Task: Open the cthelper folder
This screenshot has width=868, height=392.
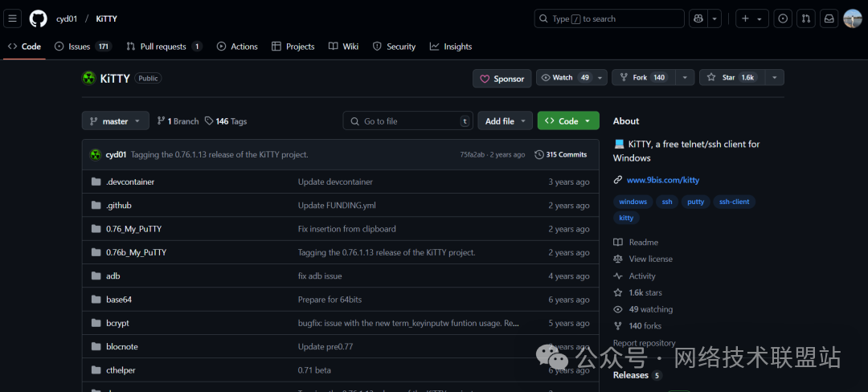Action: point(121,370)
